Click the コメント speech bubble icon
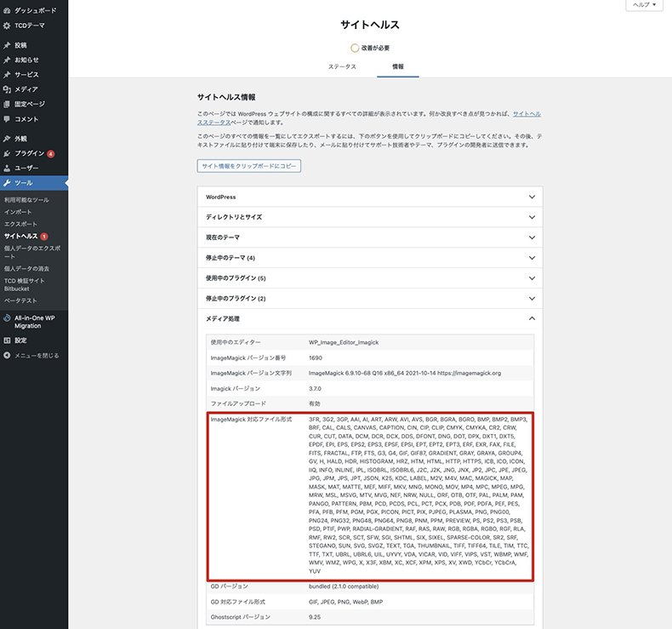The width and height of the screenshot is (672, 629). click(x=7, y=119)
